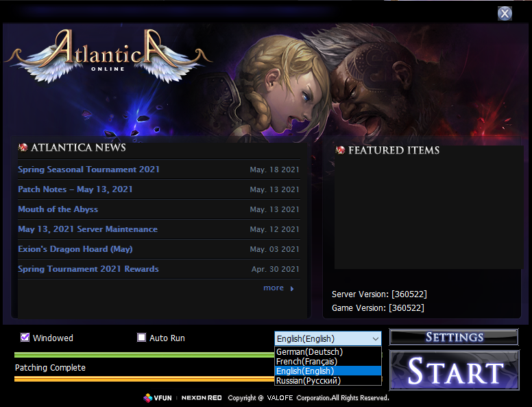
Task: Click the NEXON RED logo
Action: pos(202,398)
